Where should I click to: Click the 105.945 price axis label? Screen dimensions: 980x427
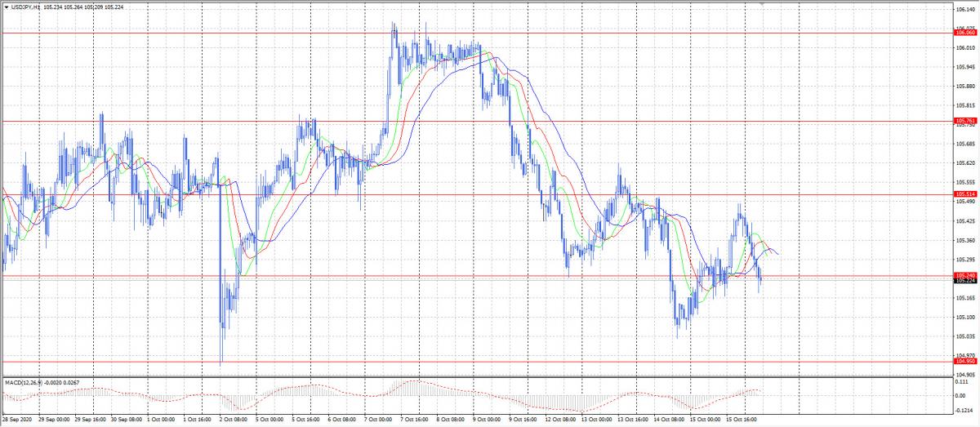965,67
